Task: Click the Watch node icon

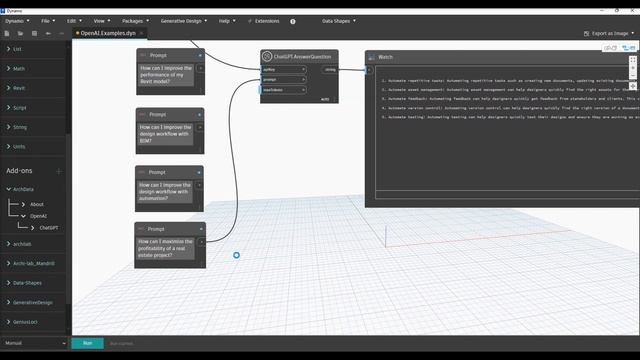Action: click(371, 57)
